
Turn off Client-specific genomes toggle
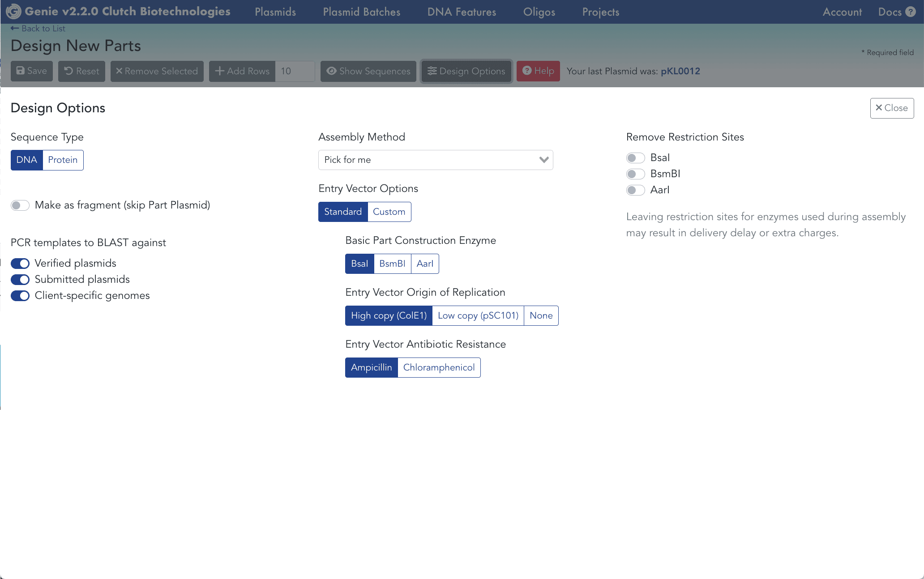20,296
